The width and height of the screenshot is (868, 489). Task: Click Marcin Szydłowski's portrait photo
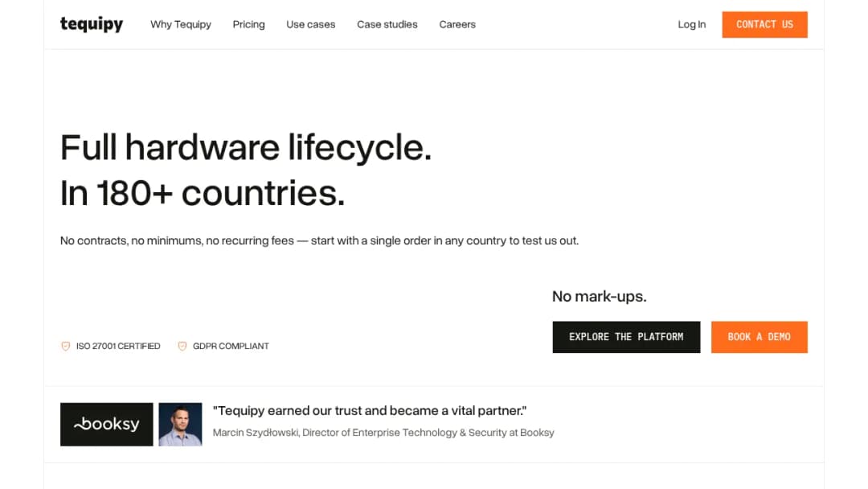click(181, 424)
